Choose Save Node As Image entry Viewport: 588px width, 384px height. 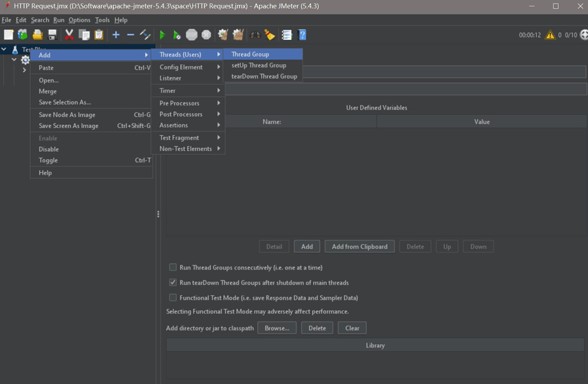click(x=91, y=115)
